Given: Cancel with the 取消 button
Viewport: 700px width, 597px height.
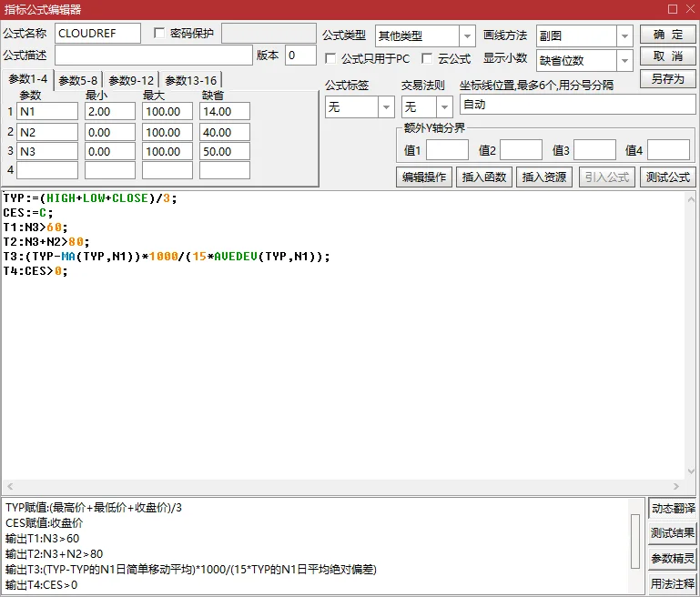Looking at the screenshot, I should click(x=668, y=56).
